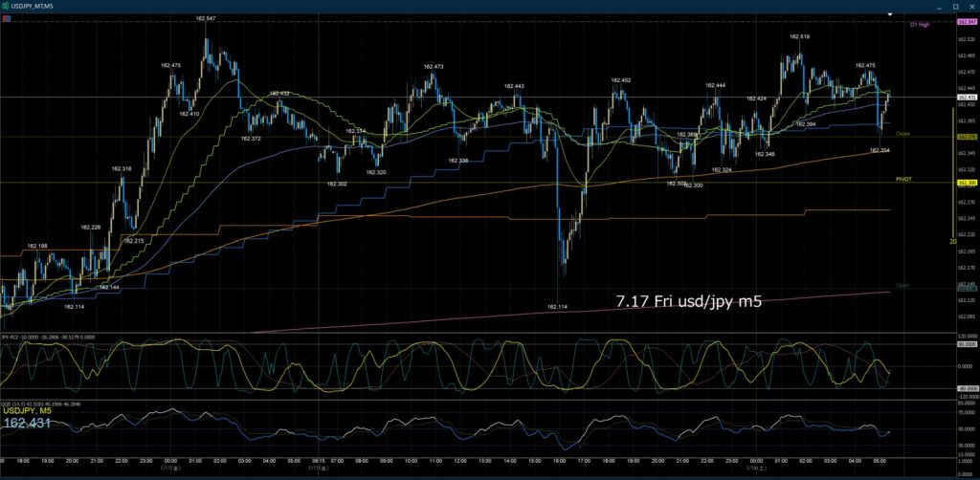Select the current price tag 162.431 on axis

(x=967, y=98)
